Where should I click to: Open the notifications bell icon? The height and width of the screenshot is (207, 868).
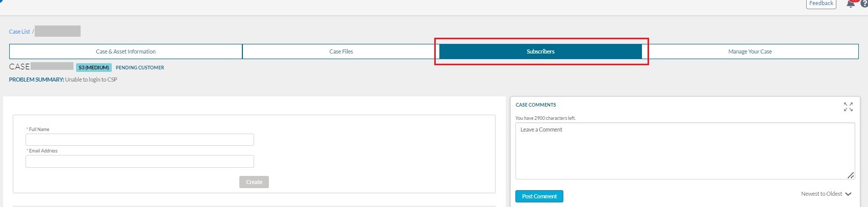point(850,4)
